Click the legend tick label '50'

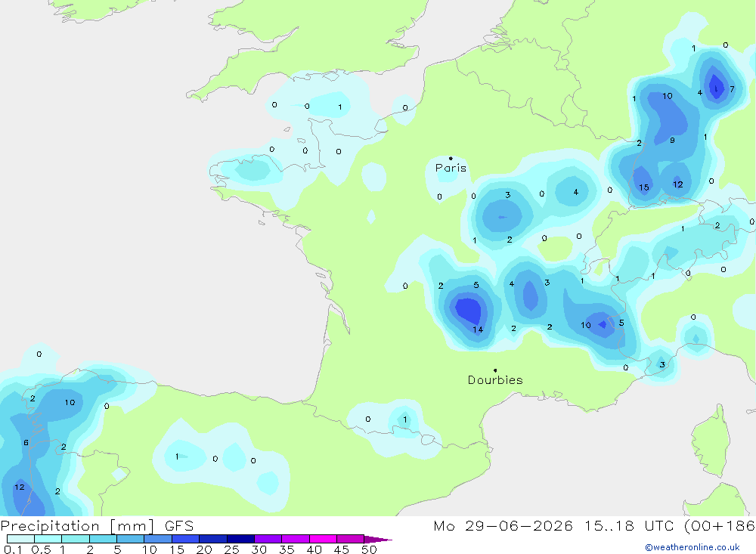(x=369, y=549)
